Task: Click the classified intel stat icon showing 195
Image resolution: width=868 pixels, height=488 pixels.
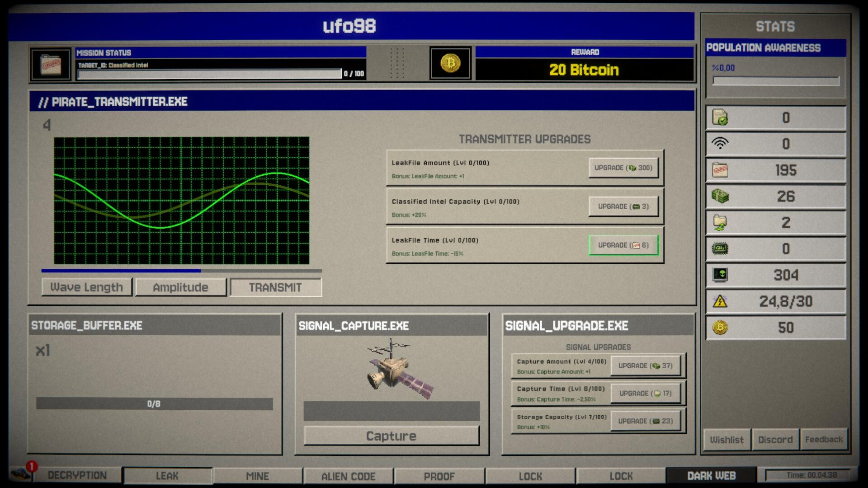Action: click(x=720, y=170)
